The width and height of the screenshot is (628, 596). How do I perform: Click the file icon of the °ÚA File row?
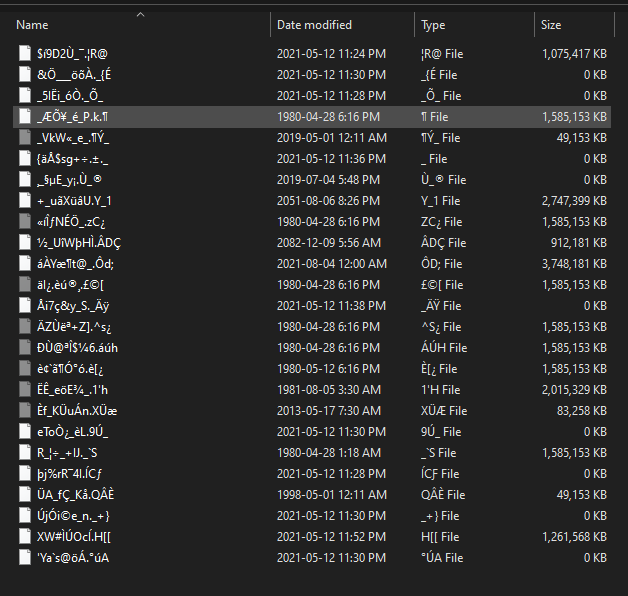[x=25, y=557]
